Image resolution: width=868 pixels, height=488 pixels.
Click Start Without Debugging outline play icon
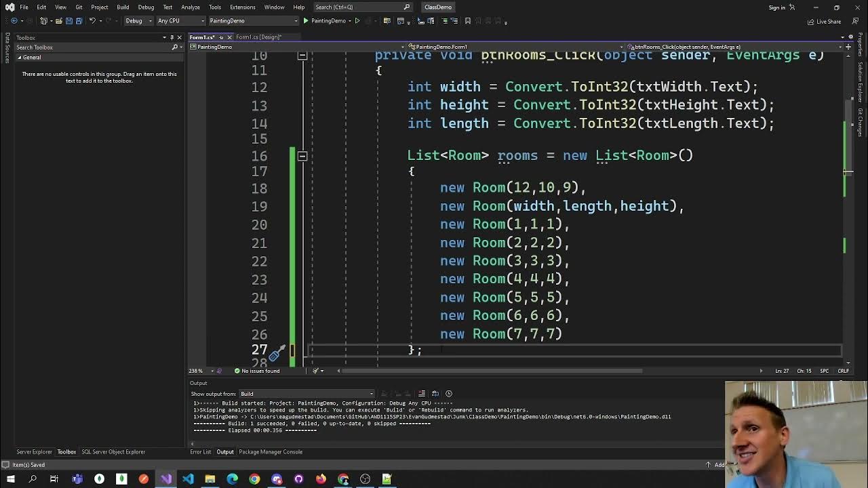pos(357,21)
